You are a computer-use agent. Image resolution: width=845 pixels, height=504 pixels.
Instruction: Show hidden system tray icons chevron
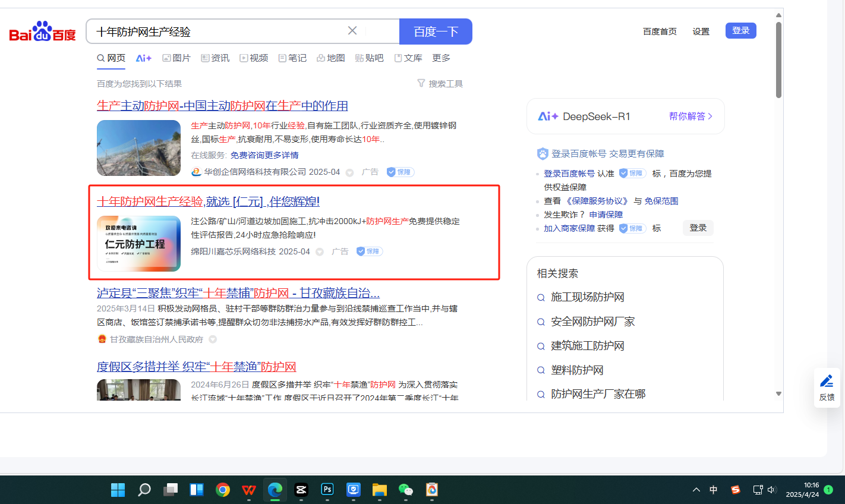696,490
